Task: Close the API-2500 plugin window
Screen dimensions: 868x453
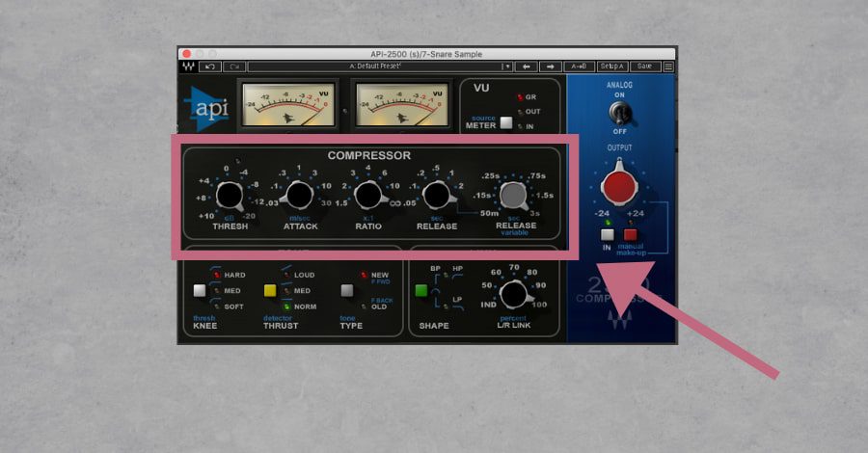Action: [x=187, y=54]
